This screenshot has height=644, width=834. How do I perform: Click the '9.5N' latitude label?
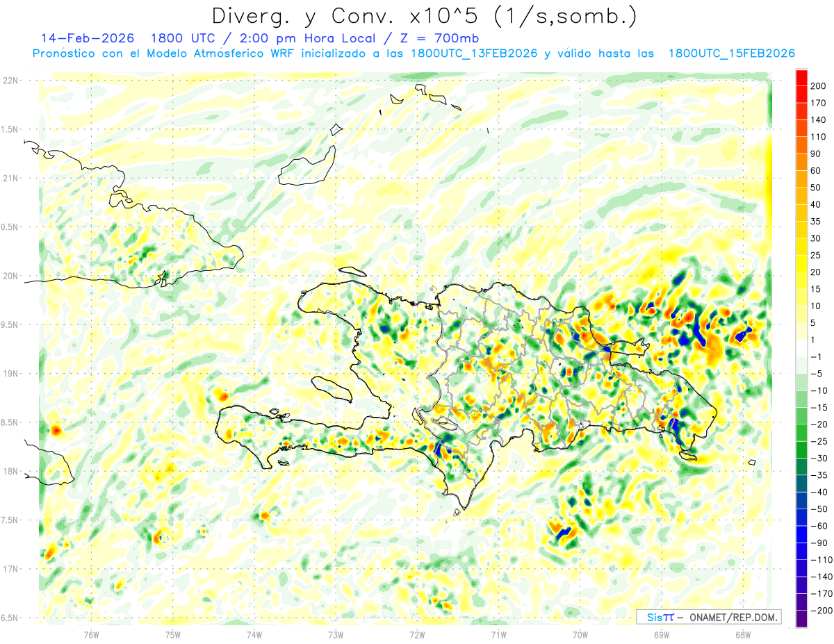[10, 324]
